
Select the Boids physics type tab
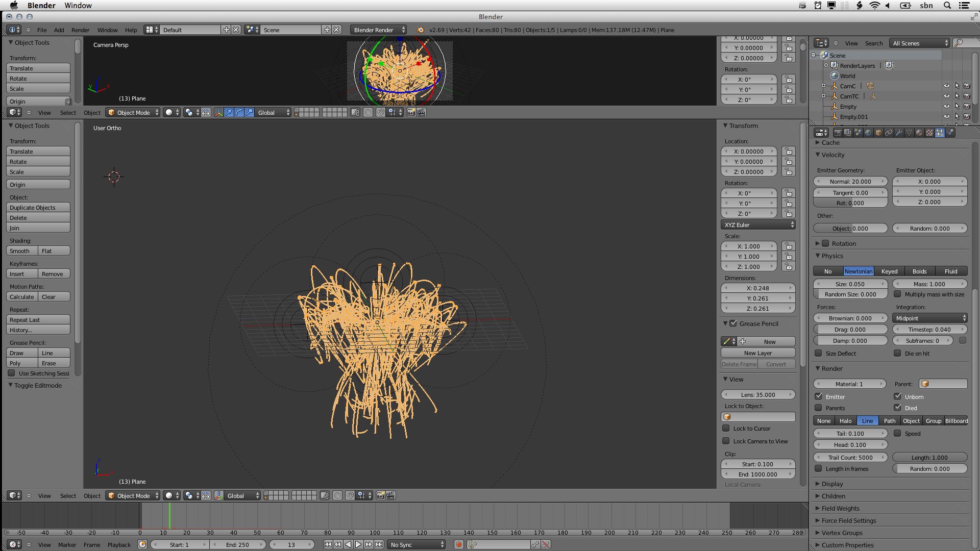point(919,271)
